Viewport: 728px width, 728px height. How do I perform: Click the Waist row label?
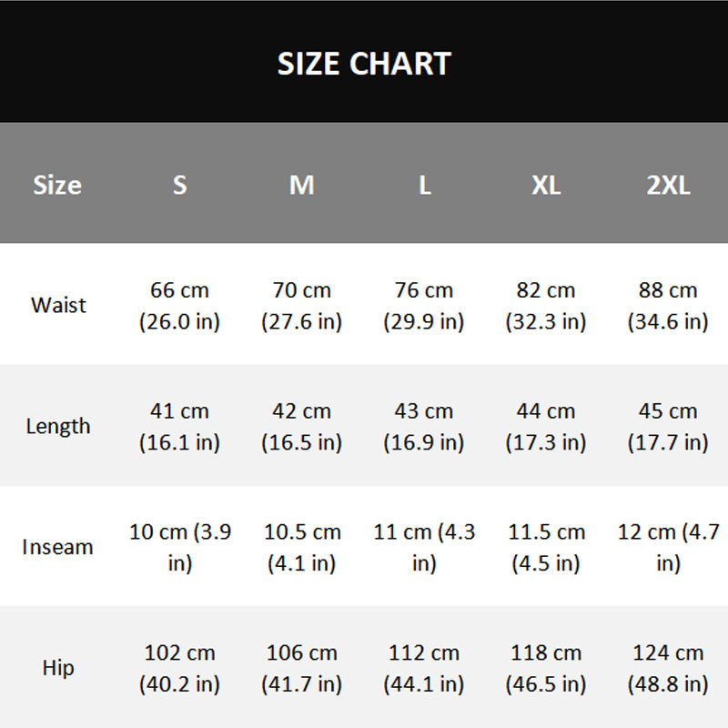coord(58,305)
